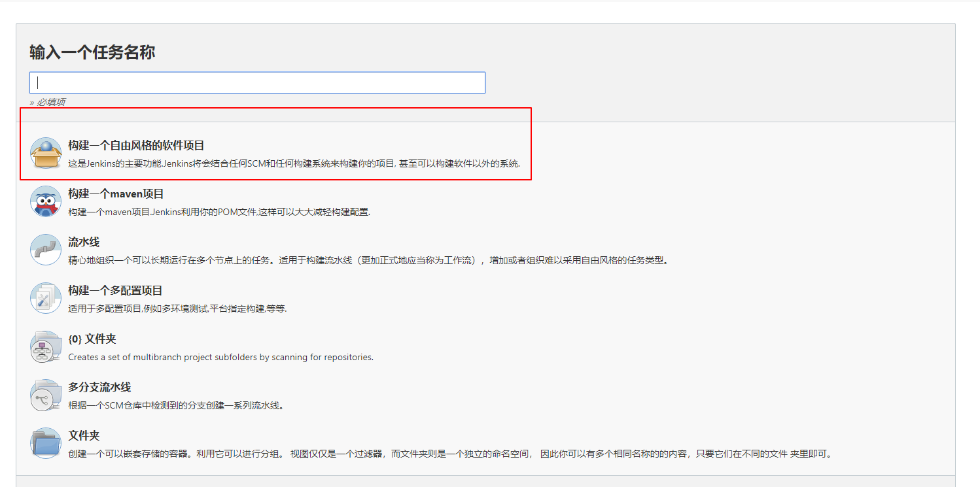
Task: Choose 构建一个自由风格的软件项目 title
Action: (136, 145)
